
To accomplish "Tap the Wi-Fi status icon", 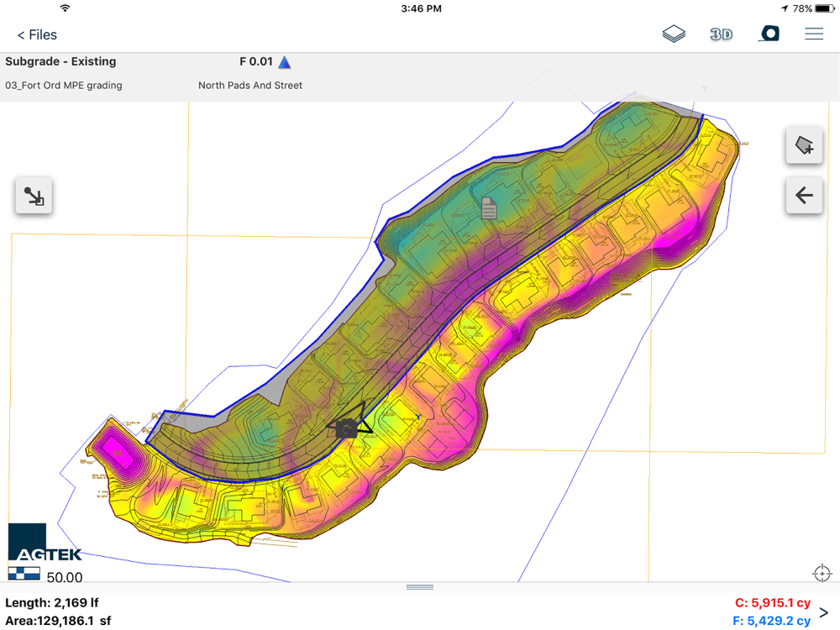I will point(65,8).
